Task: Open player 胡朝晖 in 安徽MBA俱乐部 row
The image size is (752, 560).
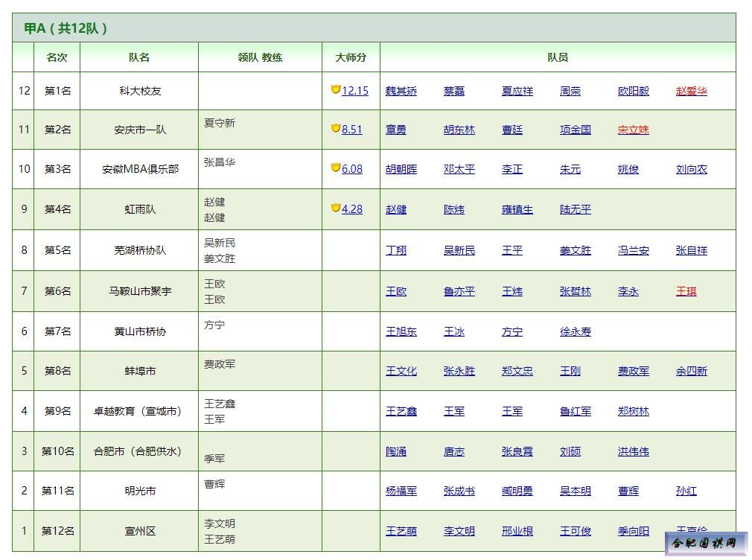Action: pos(401,169)
